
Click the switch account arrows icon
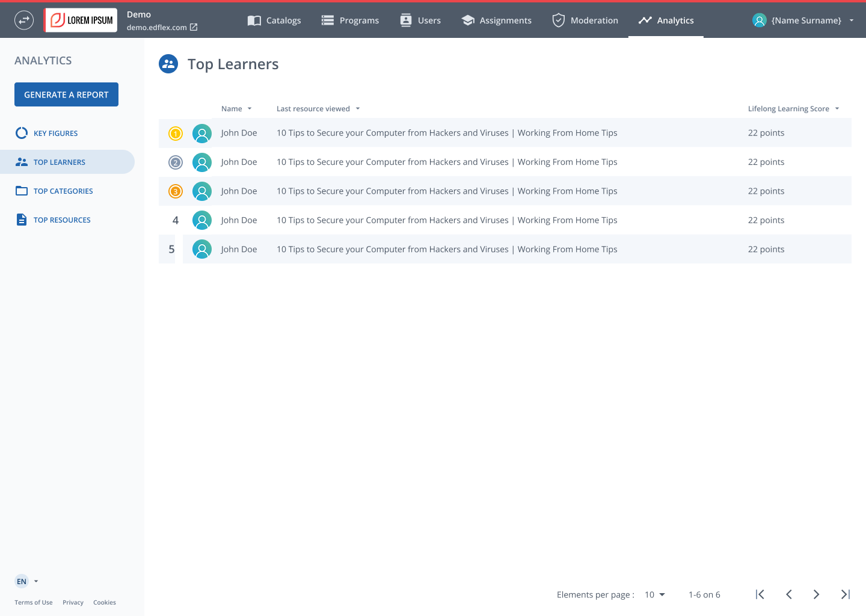(24, 20)
